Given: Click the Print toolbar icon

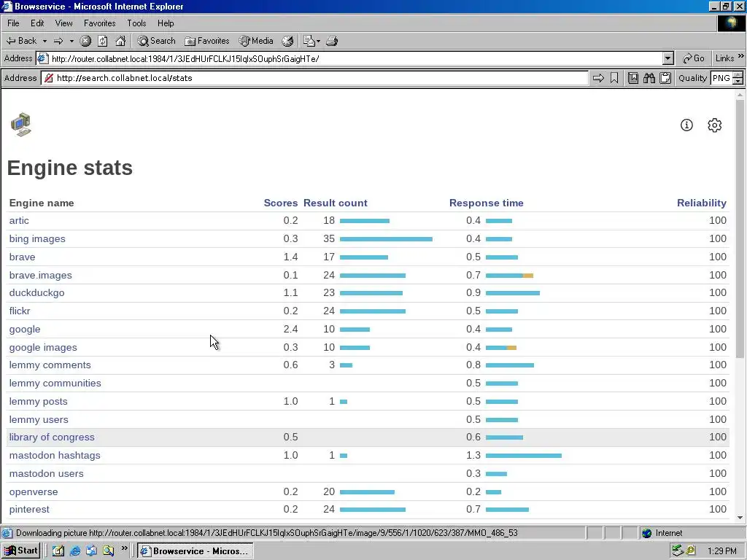Looking at the screenshot, I should click(x=332, y=41).
